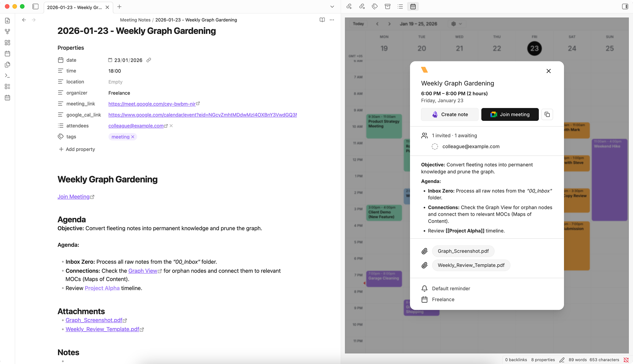This screenshot has height=364, width=633.
Task: Open the archive panel icon in the toolbar
Action: 387,6
